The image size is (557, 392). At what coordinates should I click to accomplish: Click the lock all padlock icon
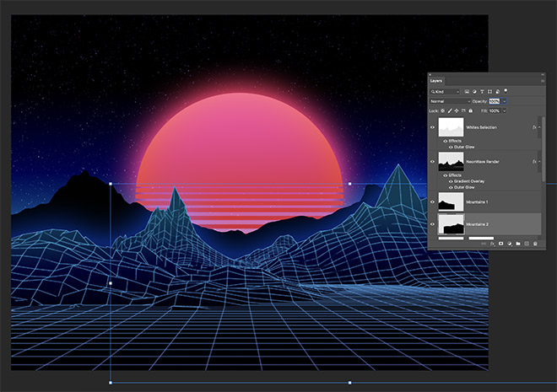(470, 110)
